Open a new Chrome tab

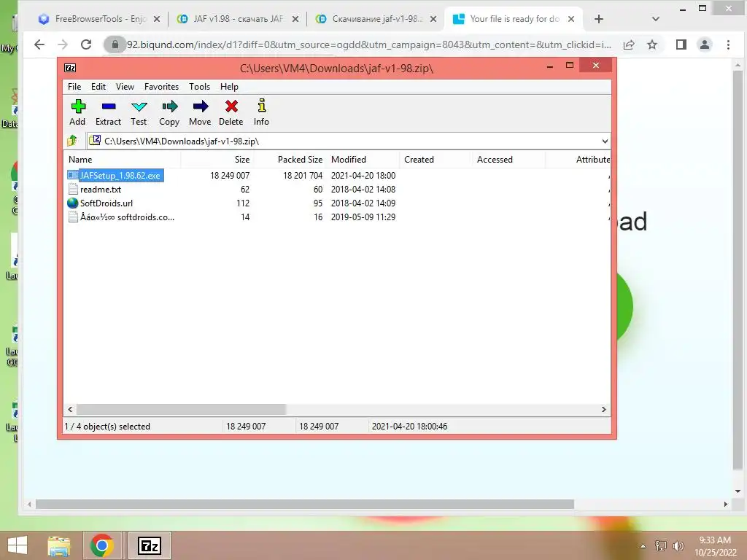[599, 19]
